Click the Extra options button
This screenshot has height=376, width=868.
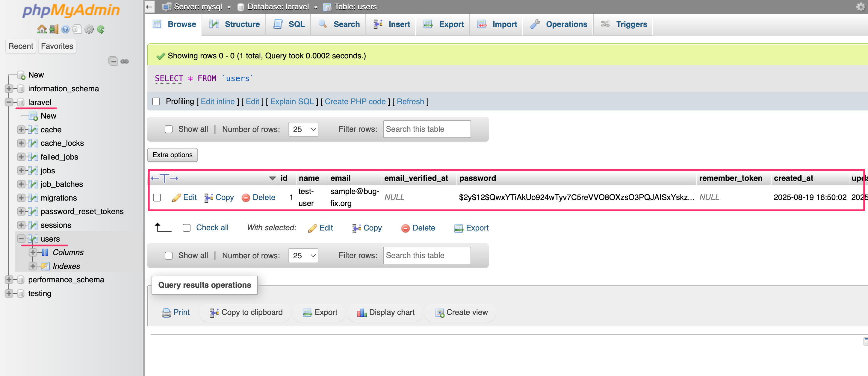(173, 155)
